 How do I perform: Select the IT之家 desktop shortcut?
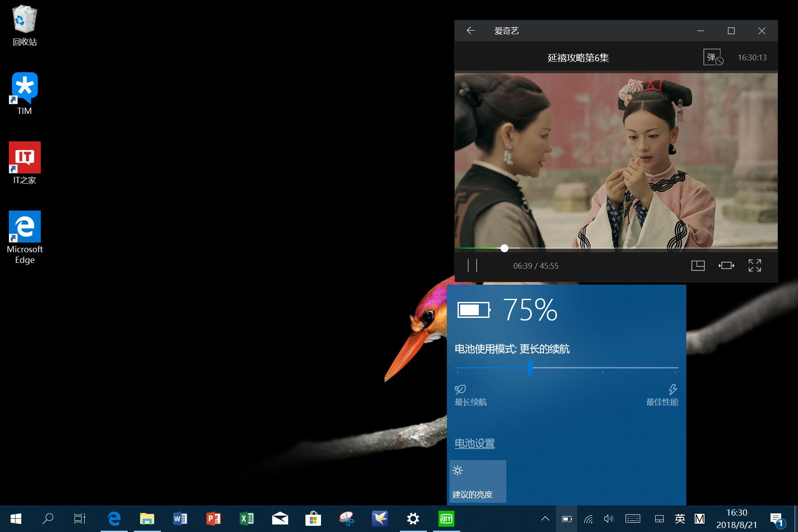point(25,163)
